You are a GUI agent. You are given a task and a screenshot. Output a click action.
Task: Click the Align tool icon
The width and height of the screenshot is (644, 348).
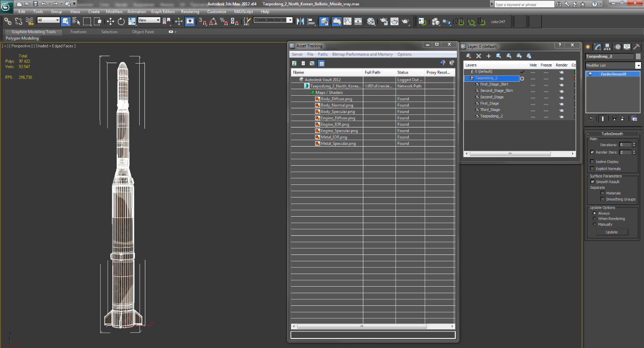click(x=311, y=21)
